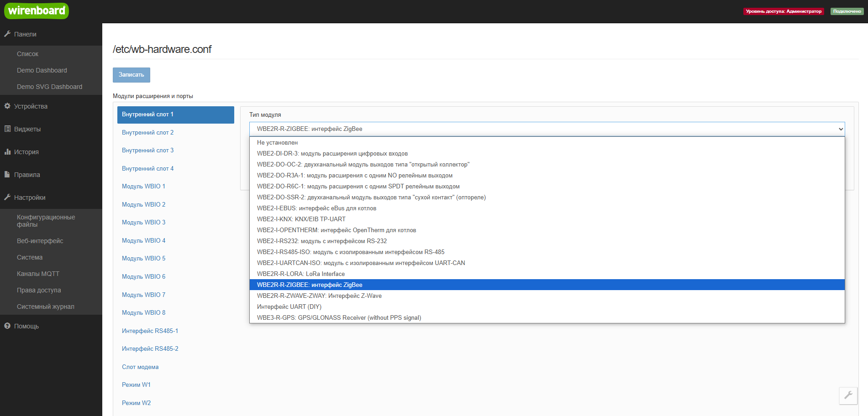Image resolution: width=868 pixels, height=416 pixels.
Task: Click the gear icon beside Устройства
Action: pos(7,106)
